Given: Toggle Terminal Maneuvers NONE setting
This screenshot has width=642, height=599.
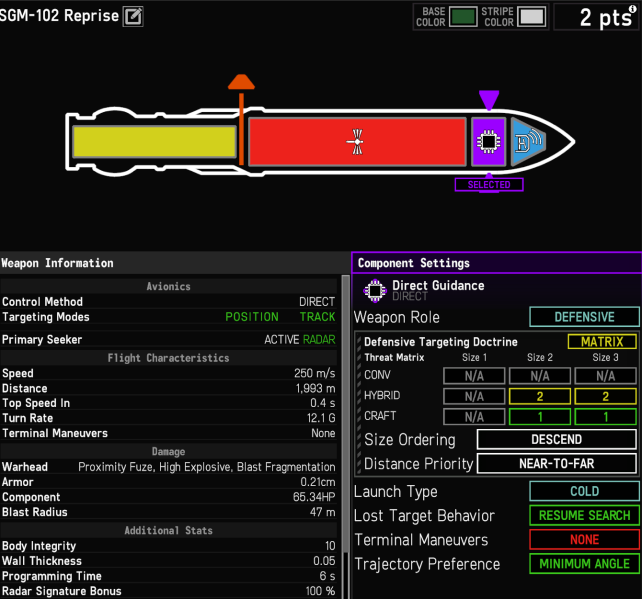Looking at the screenshot, I should 584,540.
